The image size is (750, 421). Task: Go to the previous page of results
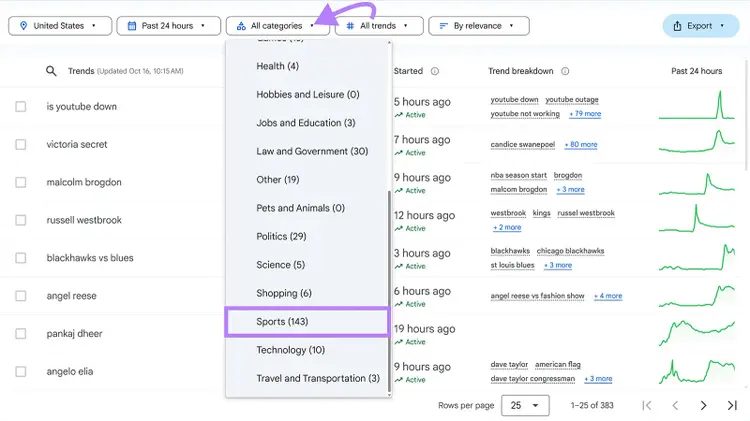click(x=675, y=406)
